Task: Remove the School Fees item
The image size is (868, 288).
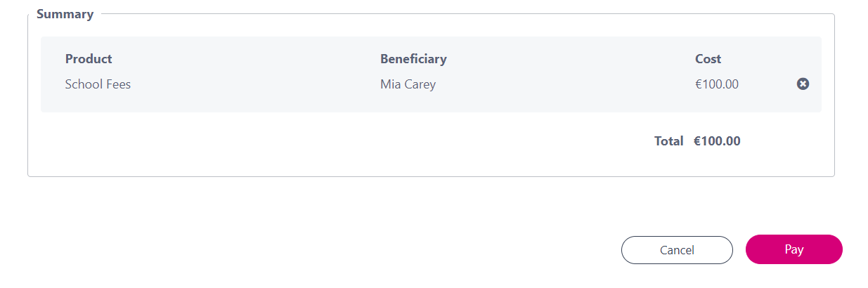Action: pos(803,84)
